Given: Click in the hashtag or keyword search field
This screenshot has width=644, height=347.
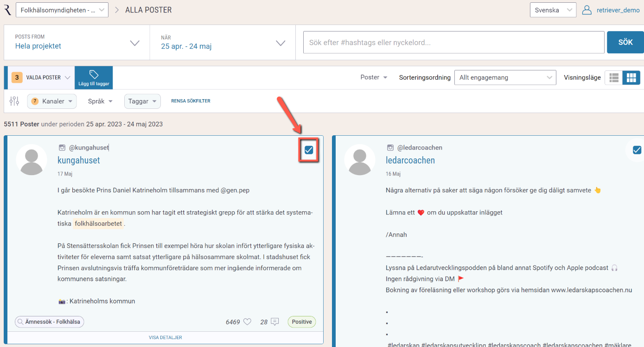Looking at the screenshot, I should pos(454,43).
